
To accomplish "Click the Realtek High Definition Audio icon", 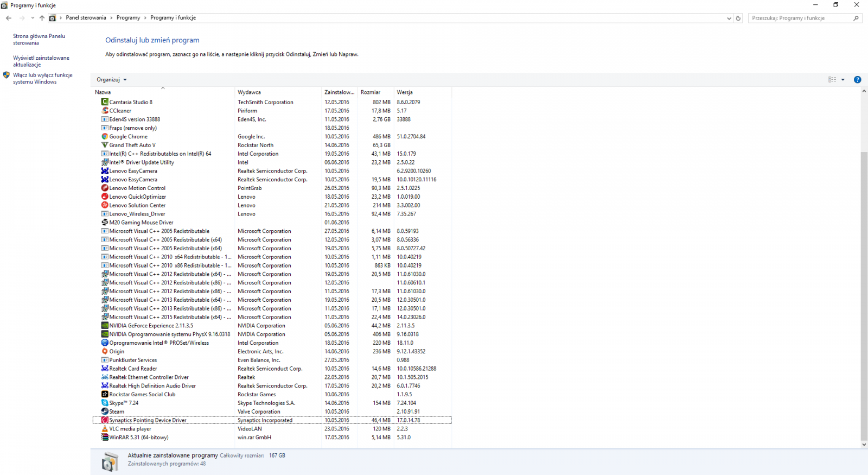I will [105, 386].
